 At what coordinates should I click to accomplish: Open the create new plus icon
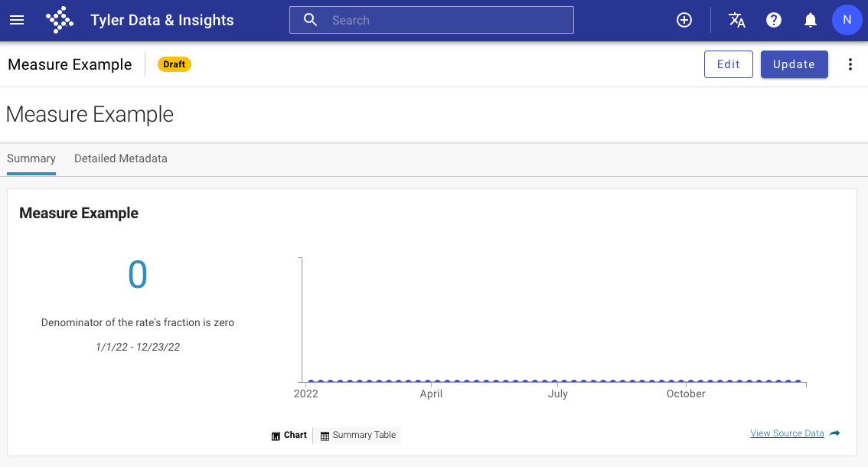coord(684,20)
